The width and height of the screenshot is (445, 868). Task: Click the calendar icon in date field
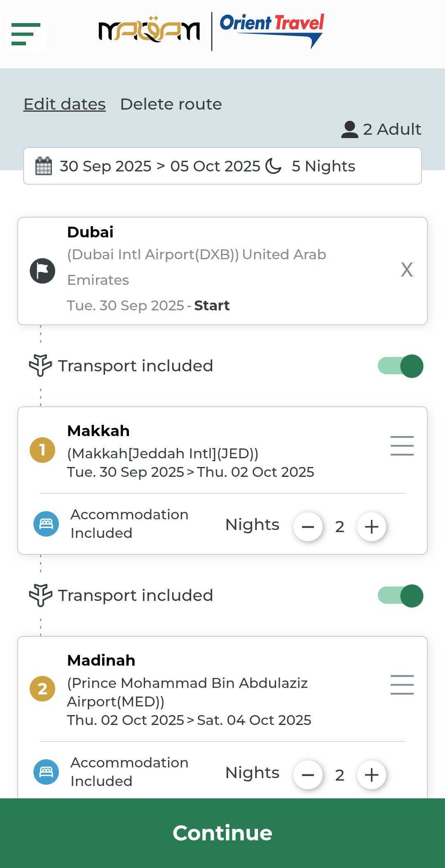pos(44,166)
